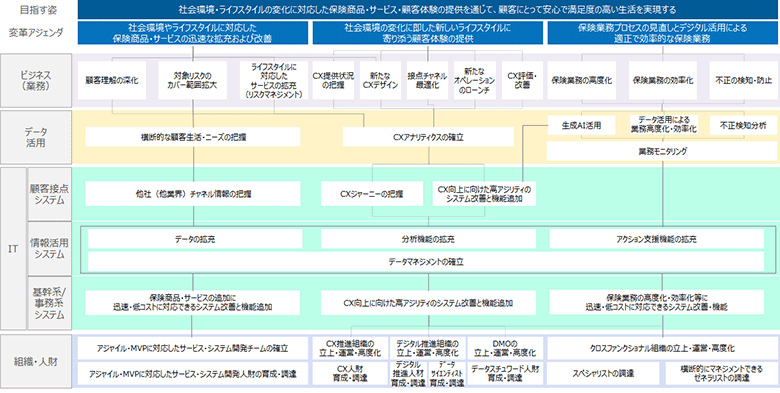
Task: Click CX向上に向けた高アジリティ box in 顧客接点システム row
Action: click(484, 194)
